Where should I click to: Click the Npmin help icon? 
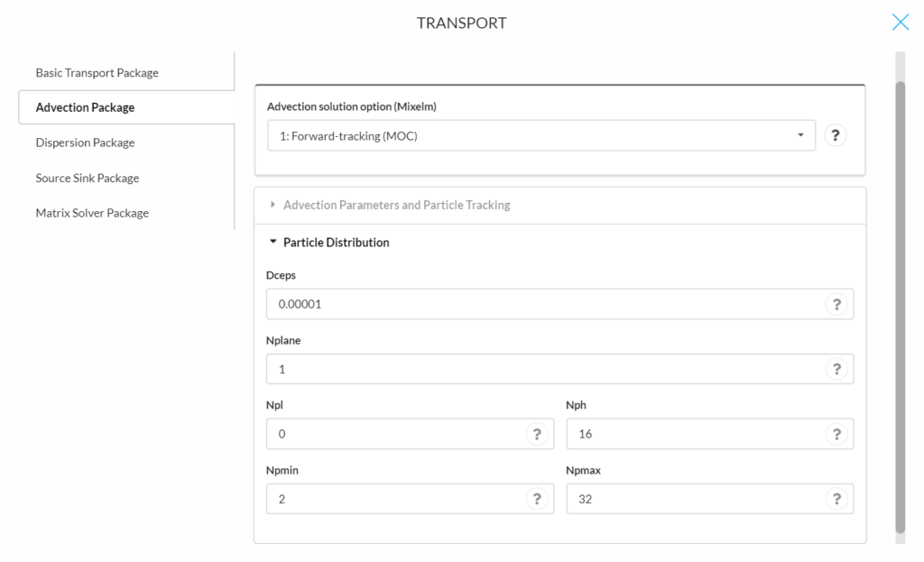537,499
